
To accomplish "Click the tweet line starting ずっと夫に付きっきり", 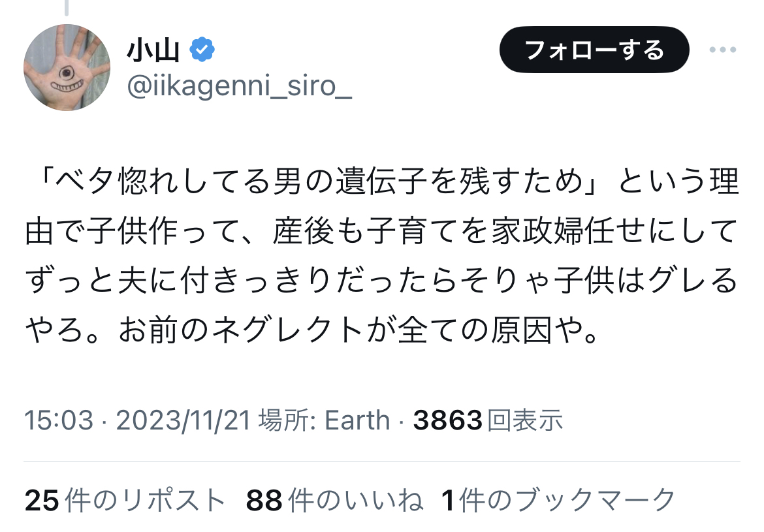I will 382,283.
